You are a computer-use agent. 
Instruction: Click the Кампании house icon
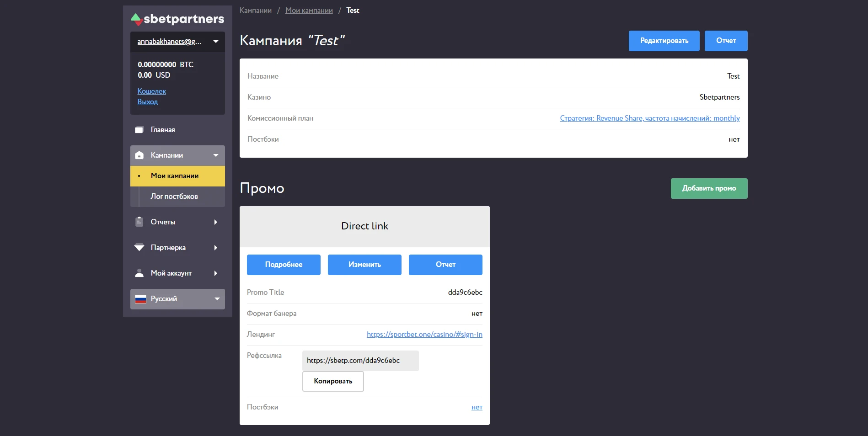[139, 155]
